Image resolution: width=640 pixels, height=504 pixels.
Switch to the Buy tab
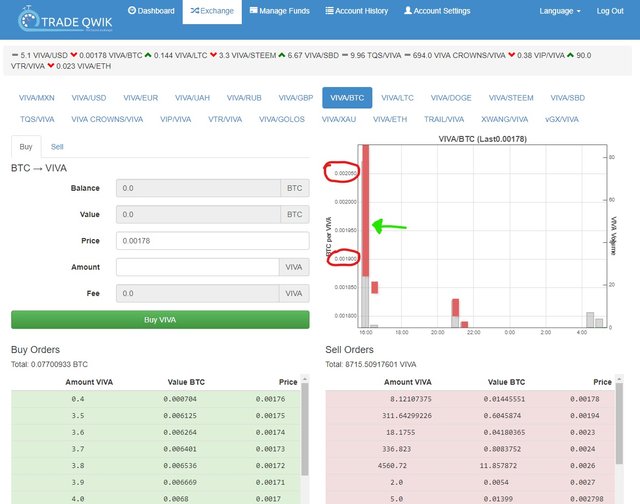[26, 147]
